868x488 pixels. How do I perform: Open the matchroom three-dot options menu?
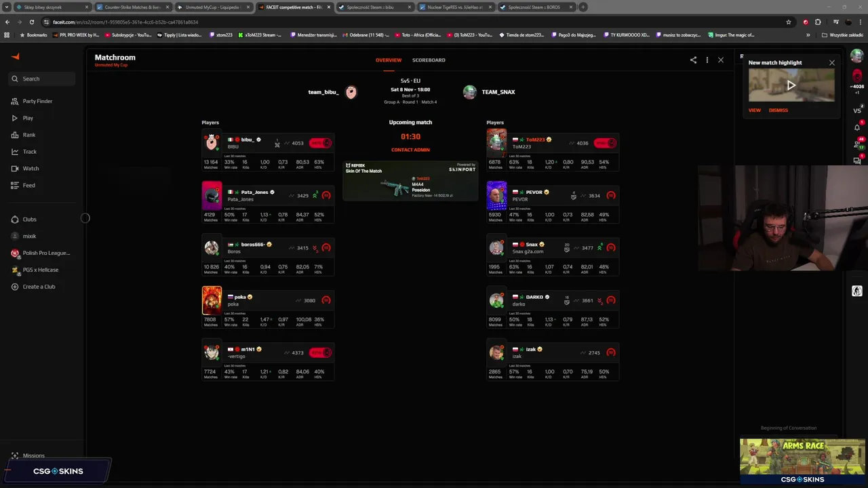707,60
